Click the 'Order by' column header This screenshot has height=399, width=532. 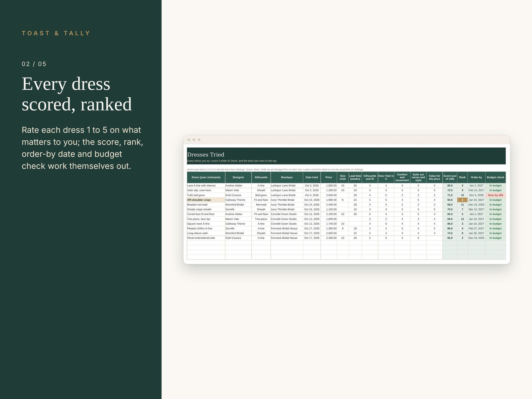pyautogui.click(x=477, y=177)
